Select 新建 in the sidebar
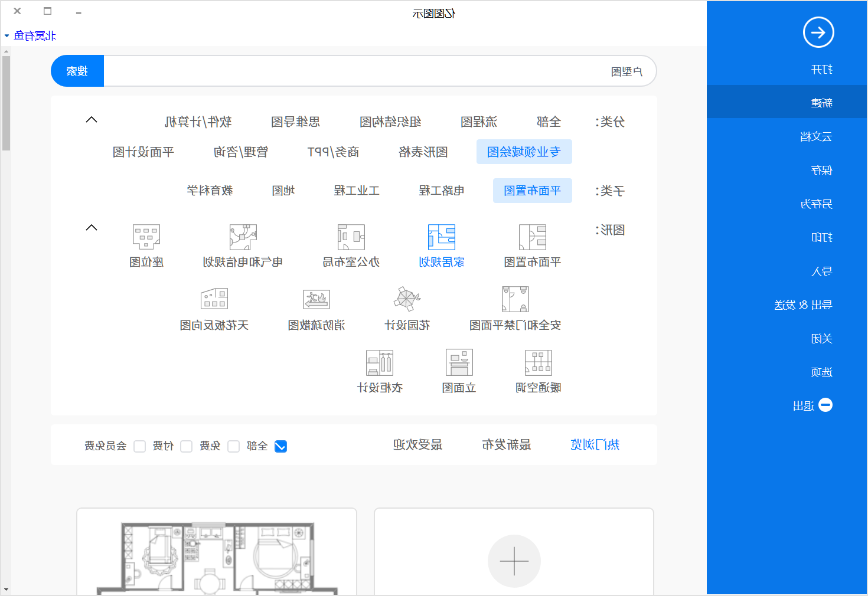Screen dimensions: 868x596 point(787,102)
